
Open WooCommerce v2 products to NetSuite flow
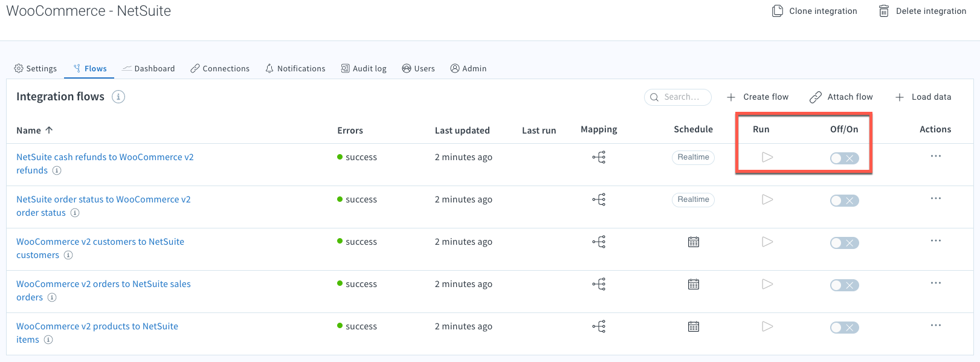tap(97, 333)
